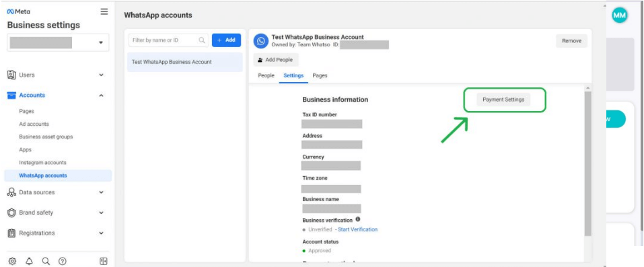Select WhatsApp accounts in sidebar

point(58,176)
